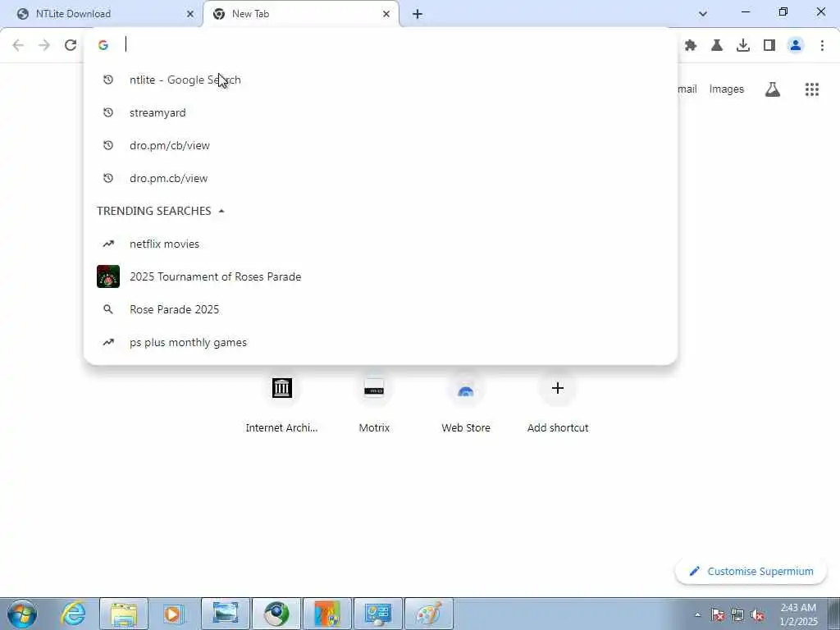Image resolution: width=840 pixels, height=630 pixels.
Task: Click the Google icon in address bar
Action: tap(103, 45)
